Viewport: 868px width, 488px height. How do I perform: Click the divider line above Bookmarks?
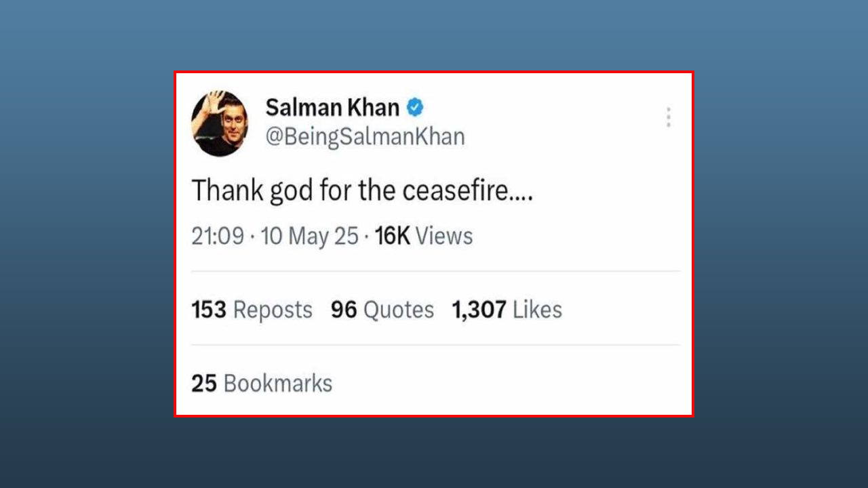[435, 345]
